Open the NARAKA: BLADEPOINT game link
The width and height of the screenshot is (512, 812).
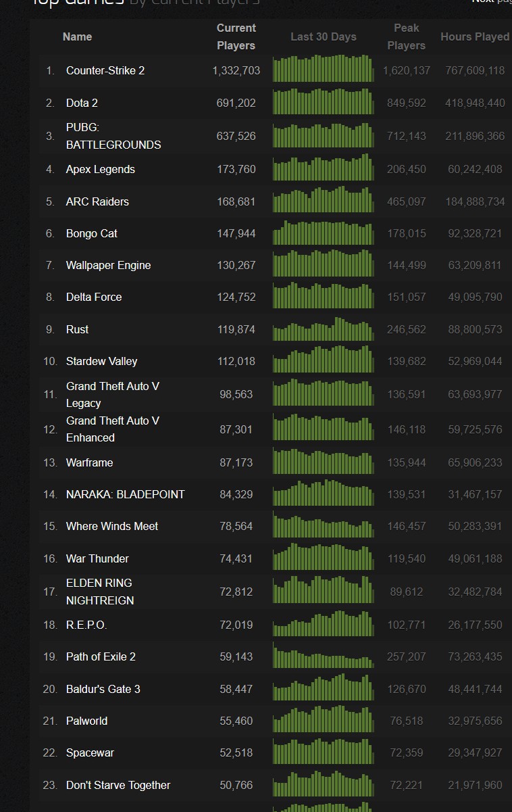click(126, 494)
